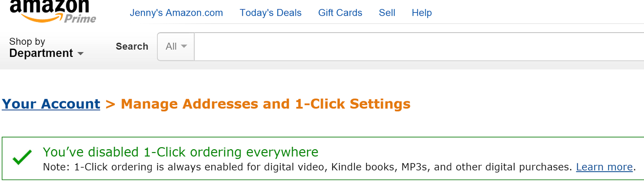This screenshot has height=194, width=644.
Task: Click the arrow beside Department
Action: (x=80, y=54)
